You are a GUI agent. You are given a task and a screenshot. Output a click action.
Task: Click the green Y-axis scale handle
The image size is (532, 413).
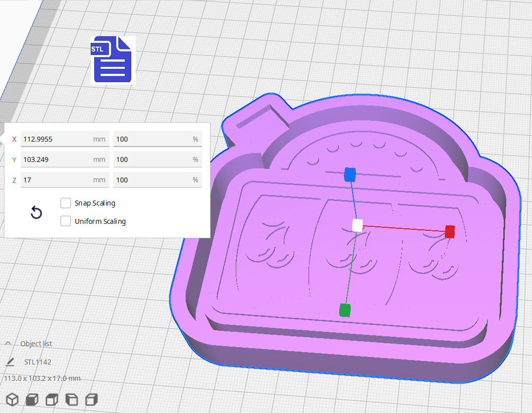point(344,310)
